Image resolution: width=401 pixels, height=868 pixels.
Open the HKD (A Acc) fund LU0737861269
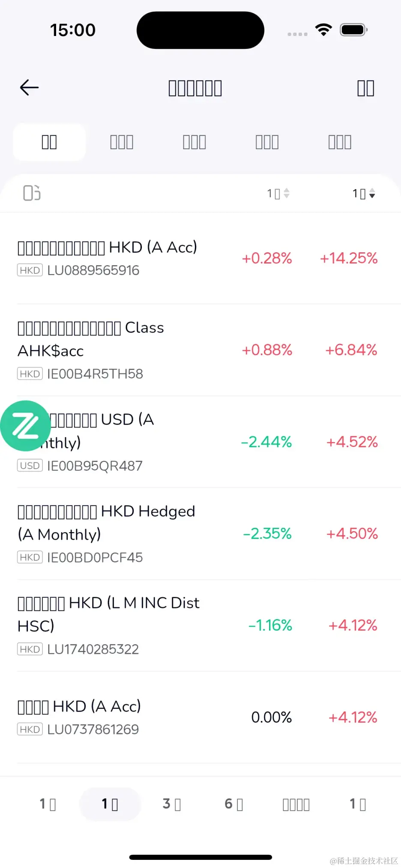point(200,717)
